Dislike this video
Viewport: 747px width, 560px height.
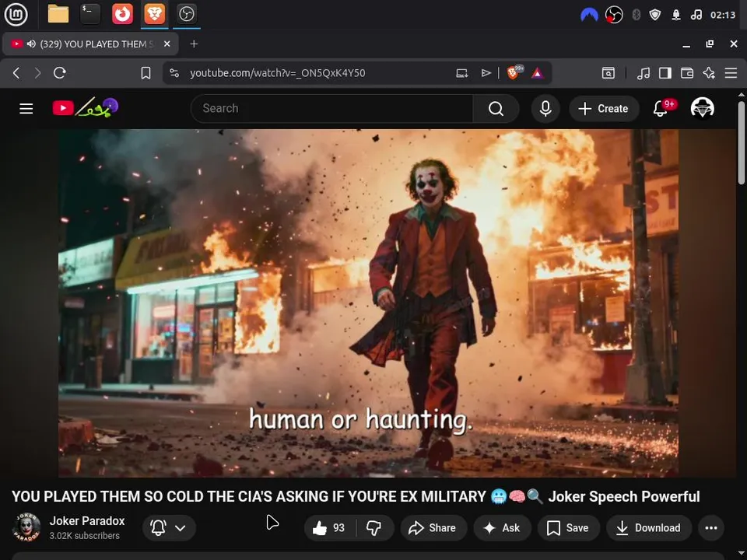click(x=374, y=527)
